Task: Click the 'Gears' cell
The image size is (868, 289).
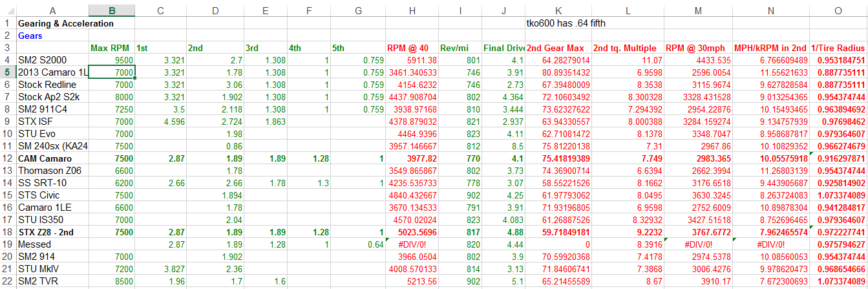Action: [52, 36]
